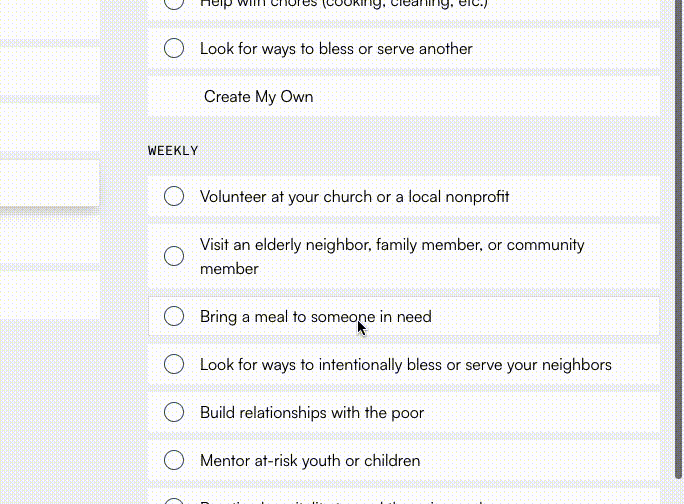Check 'Volunteer at your church or a local nonprofit'
The width and height of the screenshot is (684, 504).
click(174, 196)
